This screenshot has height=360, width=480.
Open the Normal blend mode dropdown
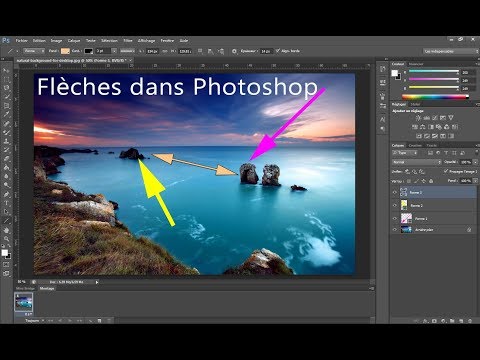[417, 162]
